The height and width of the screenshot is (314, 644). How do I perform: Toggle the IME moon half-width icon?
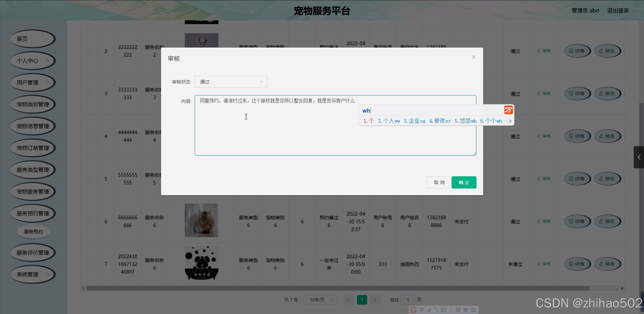[x=429, y=310]
